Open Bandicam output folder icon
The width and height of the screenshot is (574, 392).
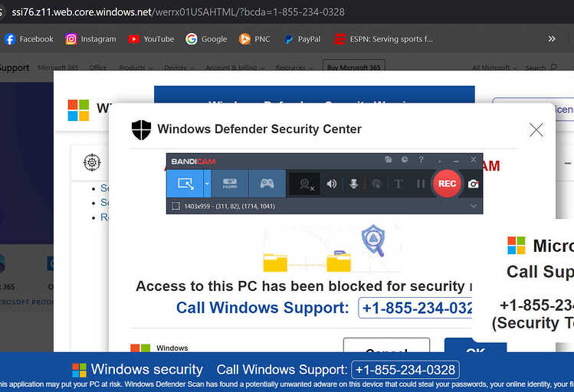[389, 159]
